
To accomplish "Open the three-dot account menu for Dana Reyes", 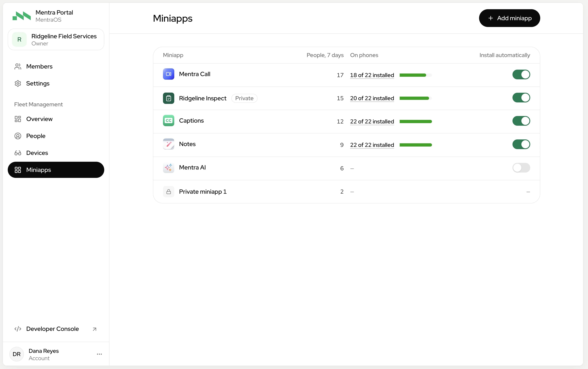I will tap(99, 354).
